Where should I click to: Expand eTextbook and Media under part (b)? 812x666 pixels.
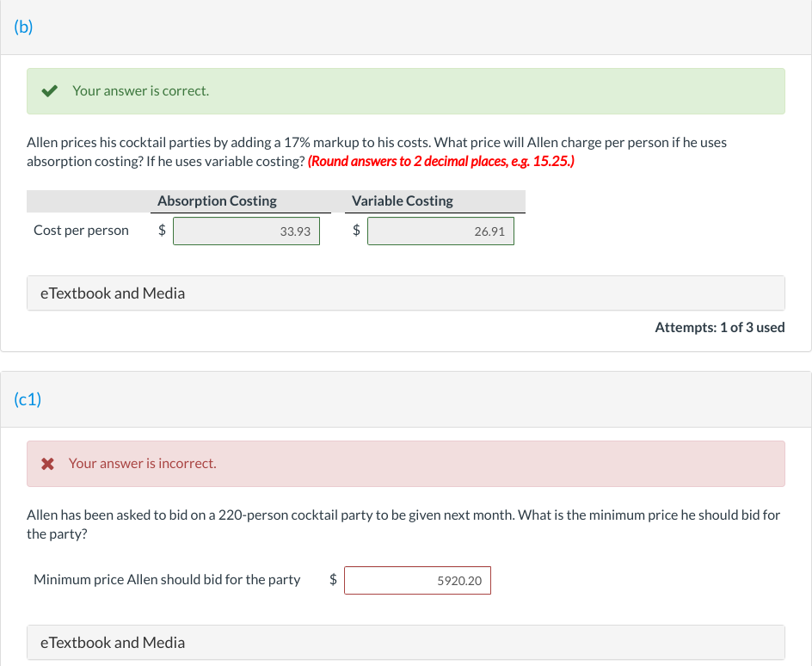[406, 293]
